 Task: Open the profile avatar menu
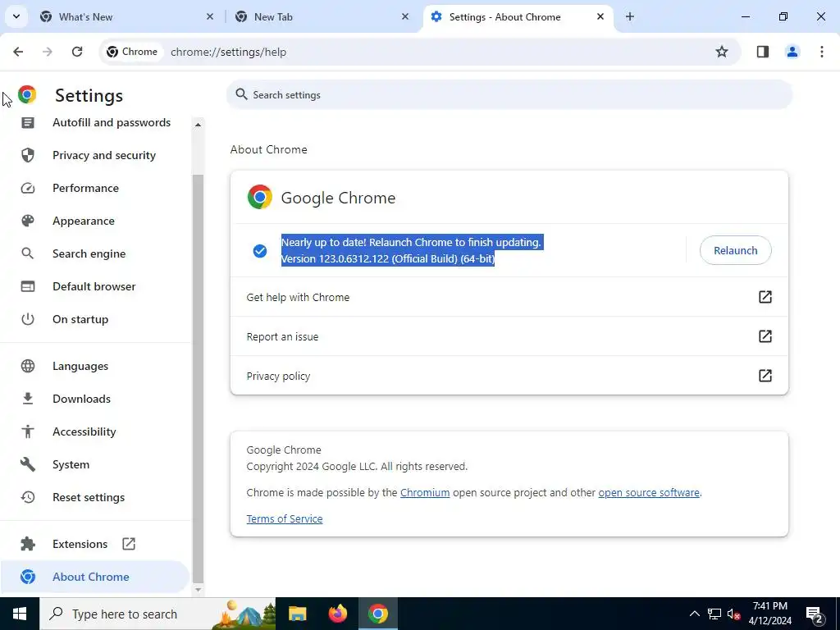pos(792,52)
